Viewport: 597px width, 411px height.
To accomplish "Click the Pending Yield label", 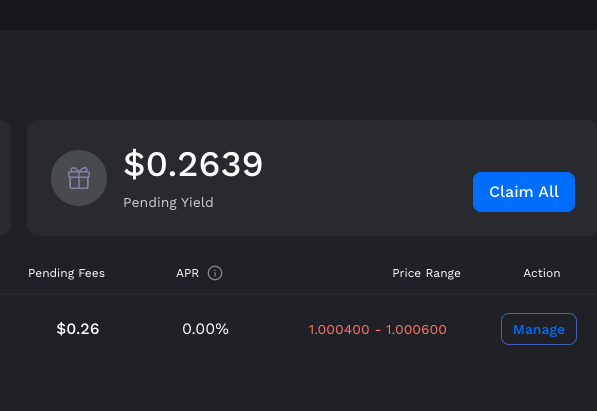I will coord(168,202).
